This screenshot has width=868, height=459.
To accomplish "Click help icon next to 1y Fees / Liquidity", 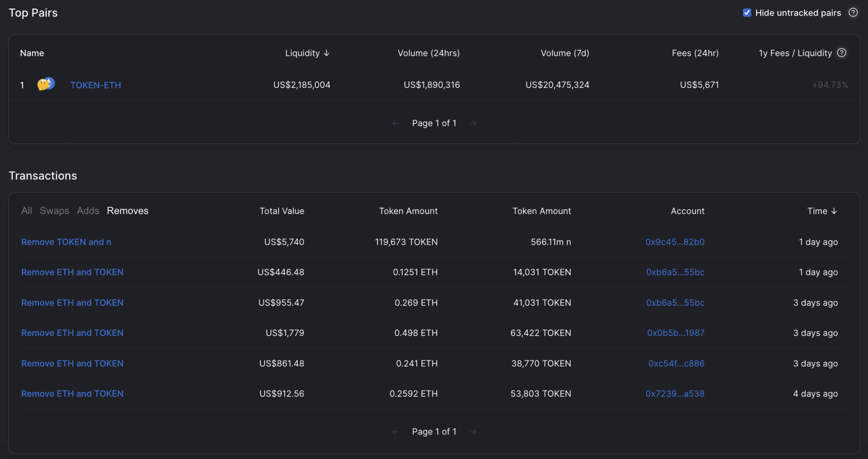I will pyautogui.click(x=842, y=53).
